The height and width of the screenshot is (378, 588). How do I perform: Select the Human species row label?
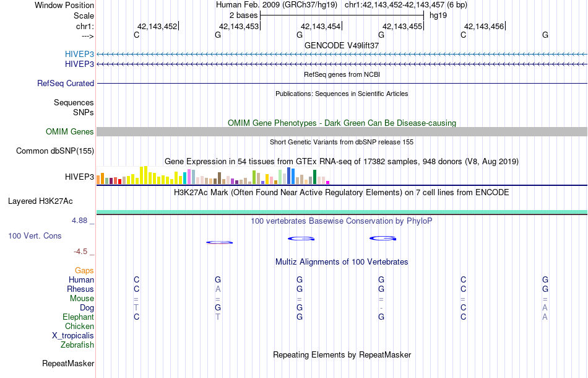tap(81, 279)
